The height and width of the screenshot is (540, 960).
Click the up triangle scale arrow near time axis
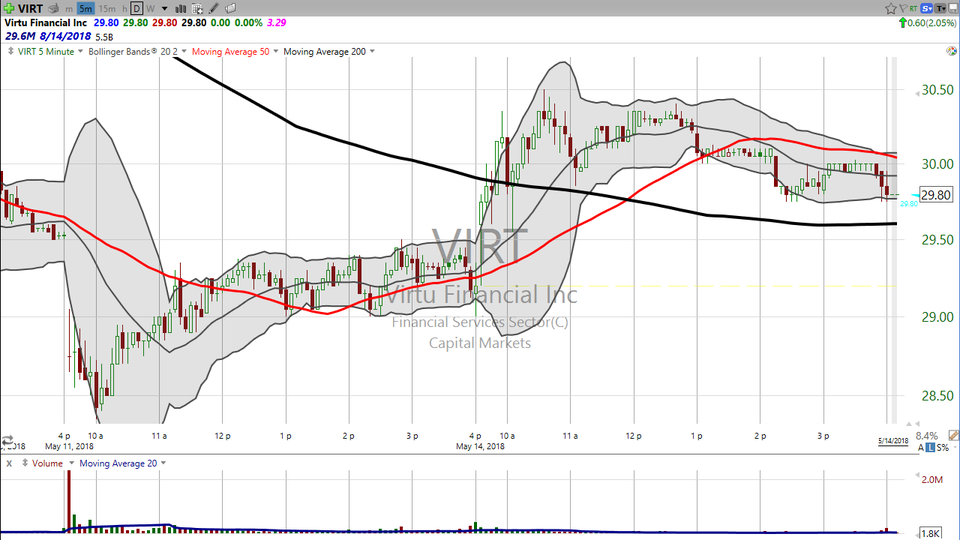[x=909, y=424]
